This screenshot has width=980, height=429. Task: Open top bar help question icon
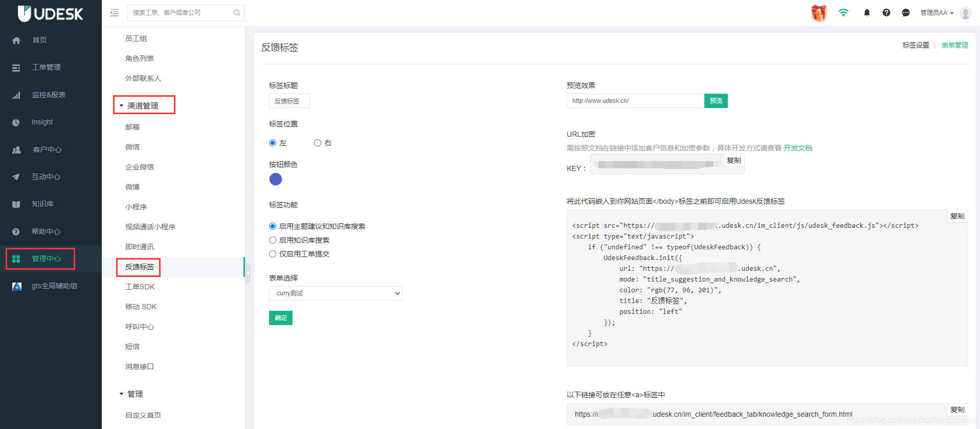(x=886, y=13)
